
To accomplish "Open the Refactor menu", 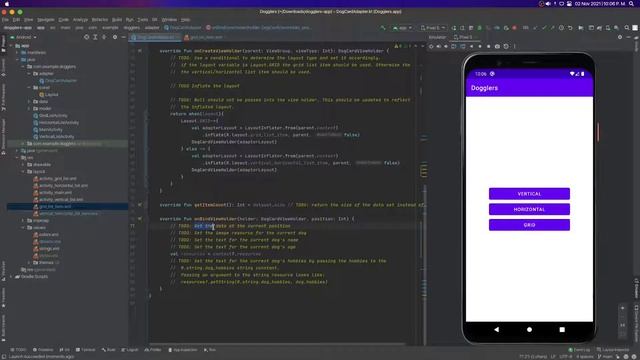I will pos(100,20).
